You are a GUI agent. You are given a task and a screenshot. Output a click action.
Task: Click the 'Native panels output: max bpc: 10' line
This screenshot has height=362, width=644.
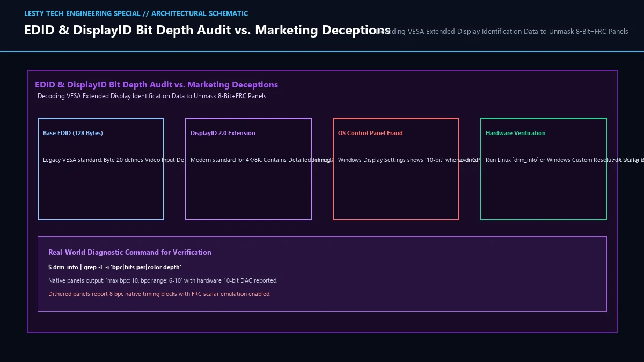pos(163,280)
